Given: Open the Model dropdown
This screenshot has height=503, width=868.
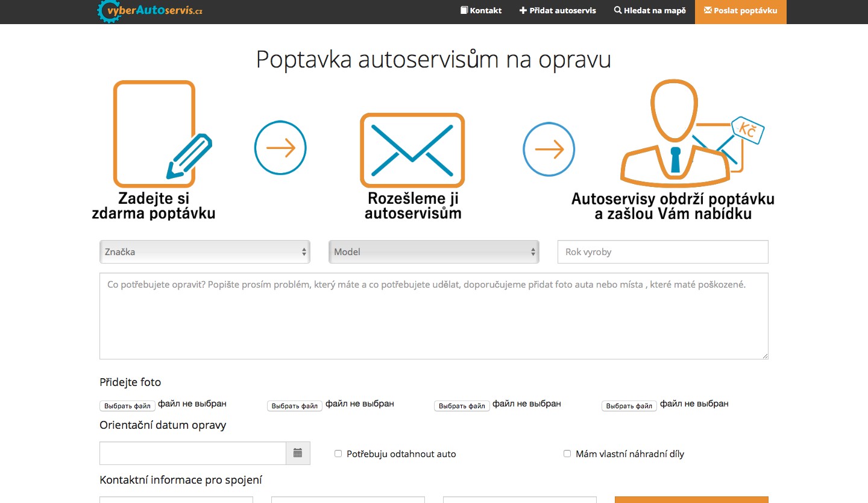Looking at the screenshot, I should pyautogui.click(x=434, y=252).
